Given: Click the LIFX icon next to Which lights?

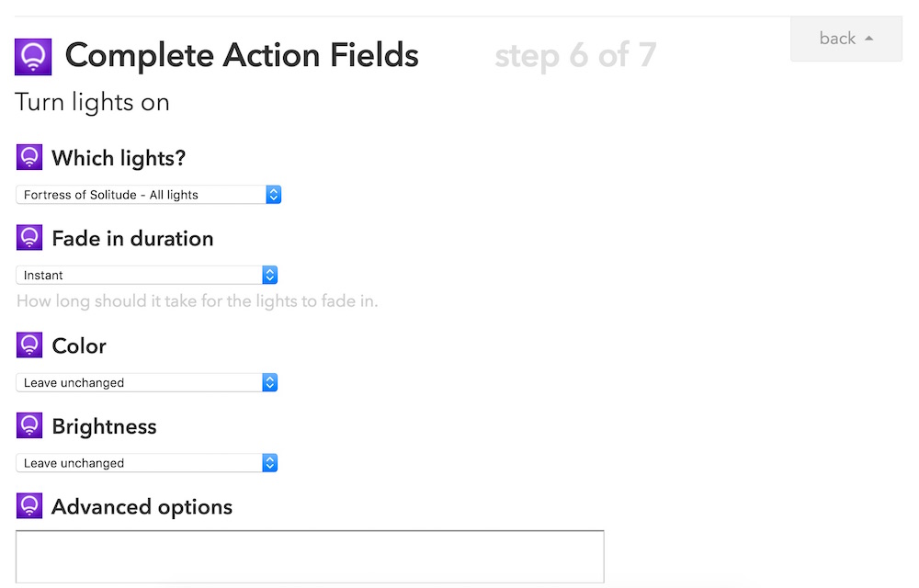Looking at the screenshot, I should [29, 157].
